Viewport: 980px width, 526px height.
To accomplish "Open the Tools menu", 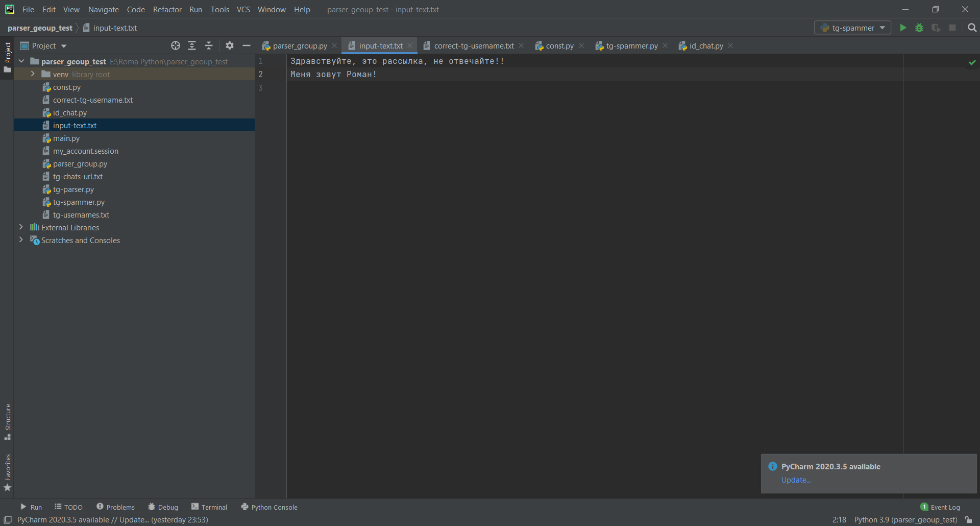I will click(220, 9).
